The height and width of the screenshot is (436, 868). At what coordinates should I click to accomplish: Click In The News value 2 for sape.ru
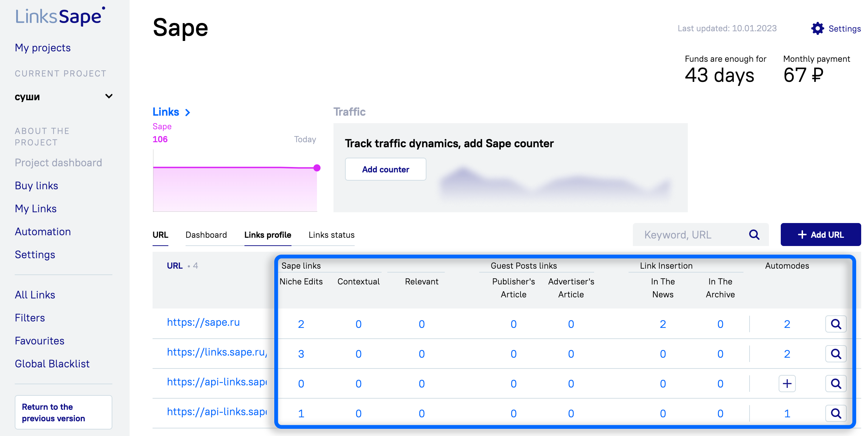(663, 324)
